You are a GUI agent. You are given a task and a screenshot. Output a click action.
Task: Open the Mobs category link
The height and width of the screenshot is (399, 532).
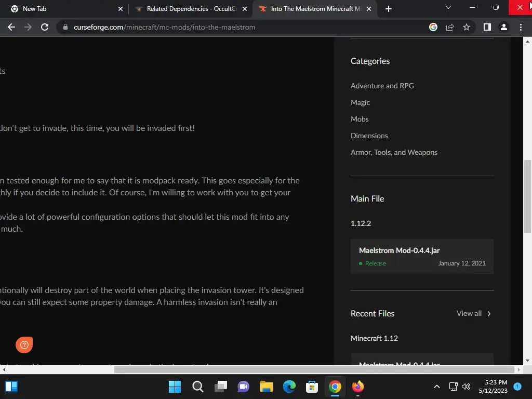(x=360, y=119)
